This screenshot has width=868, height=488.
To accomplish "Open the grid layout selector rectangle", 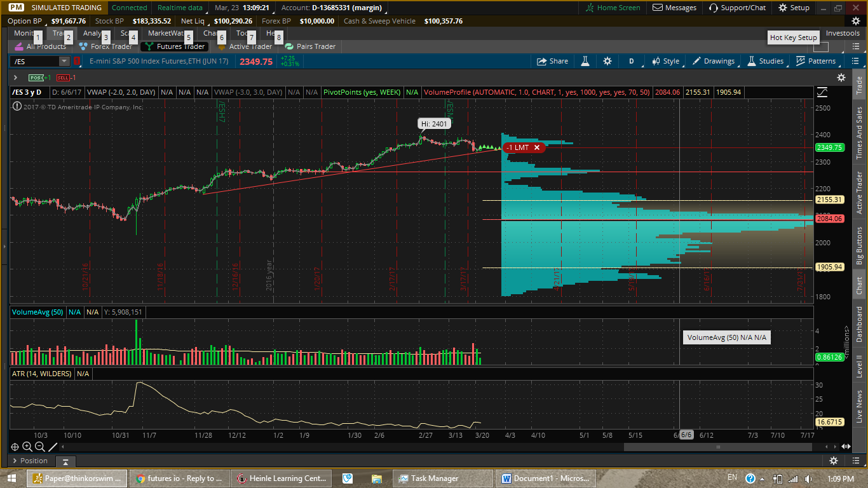I will point(821,46).
